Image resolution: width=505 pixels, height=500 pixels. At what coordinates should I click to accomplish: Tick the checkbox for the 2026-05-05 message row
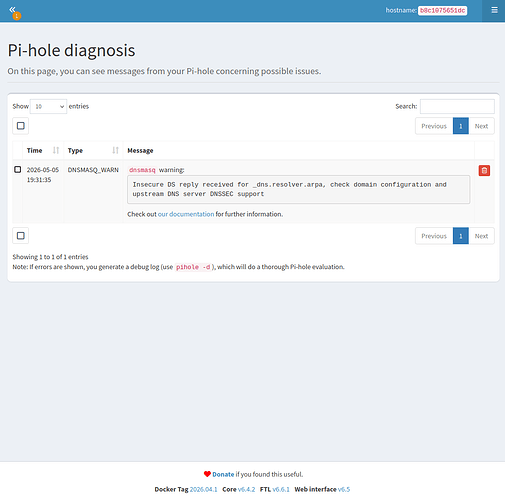coord(18,169)
